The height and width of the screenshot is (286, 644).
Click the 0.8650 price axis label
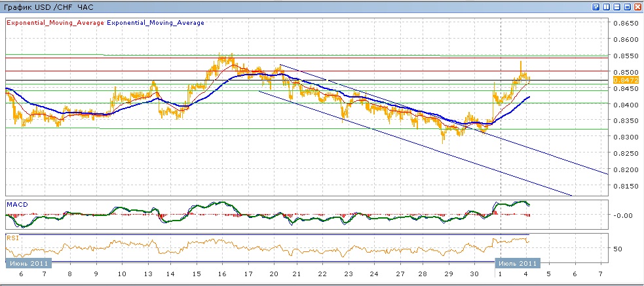(x=624, y=23)
